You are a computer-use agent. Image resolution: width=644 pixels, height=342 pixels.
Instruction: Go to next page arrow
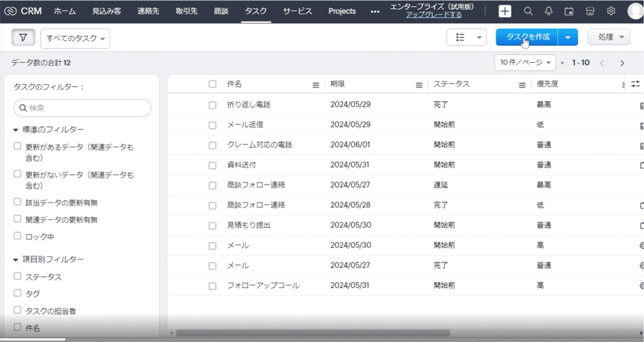point(622,63)
